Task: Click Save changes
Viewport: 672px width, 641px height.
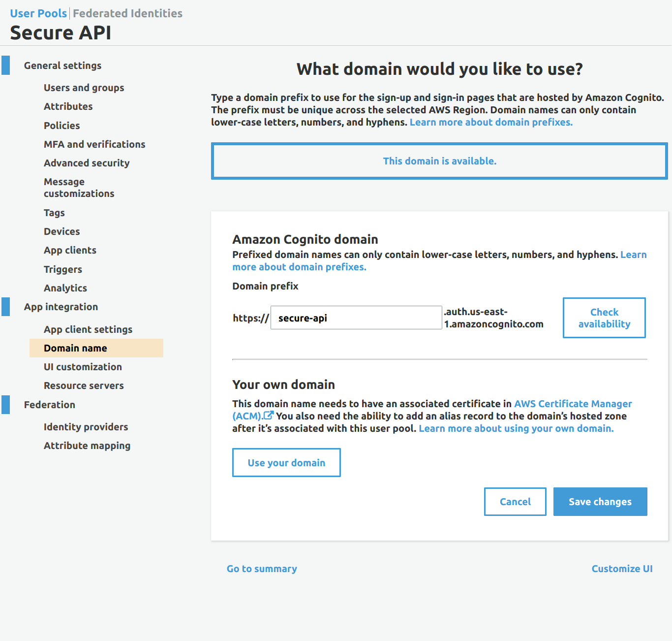Action: click(x=600, y=501)
